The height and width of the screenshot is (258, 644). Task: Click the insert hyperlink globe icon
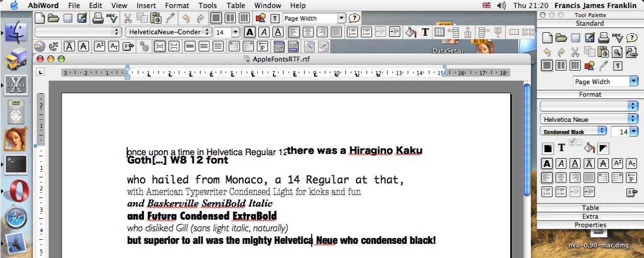point(40,46)
